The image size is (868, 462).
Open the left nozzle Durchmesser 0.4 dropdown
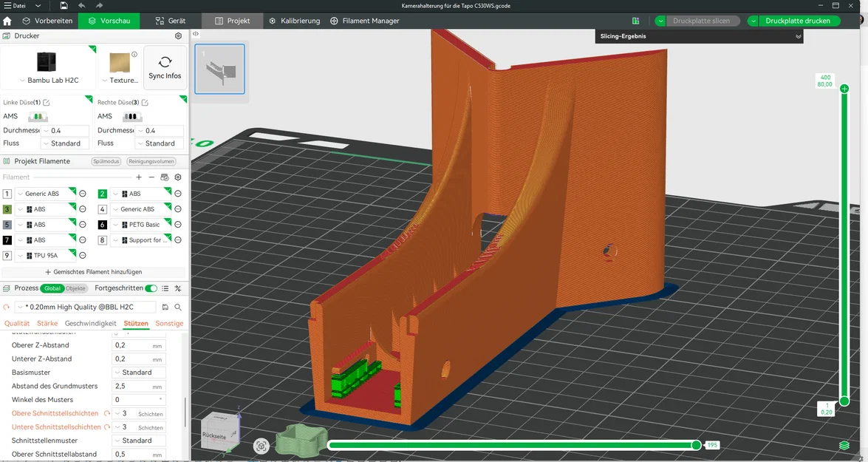(x=65, y=131)
